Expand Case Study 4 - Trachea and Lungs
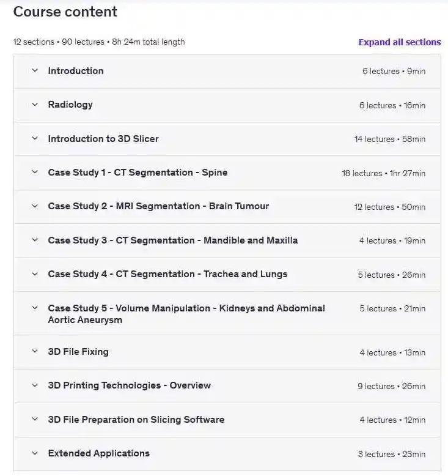 coord(167,274)
